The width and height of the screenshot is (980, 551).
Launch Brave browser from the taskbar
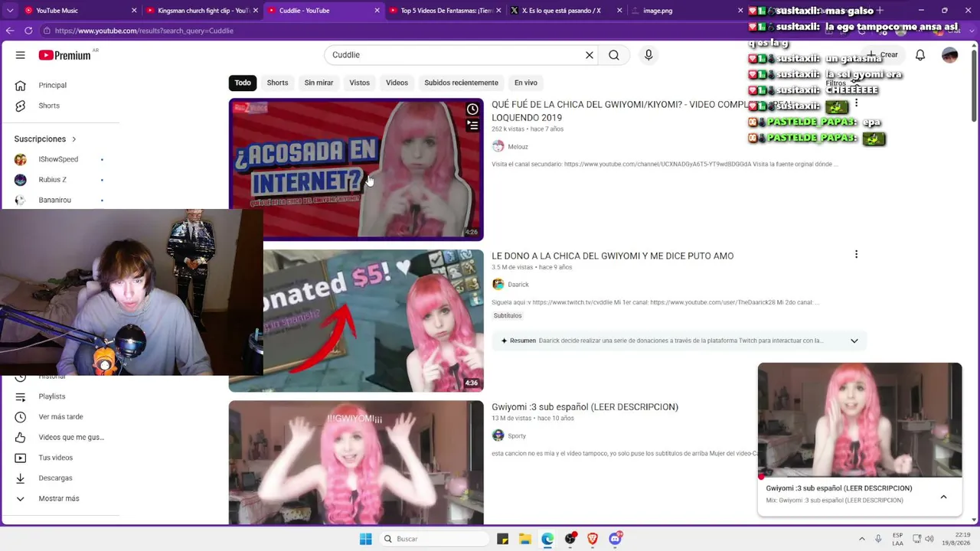[593, 539]
